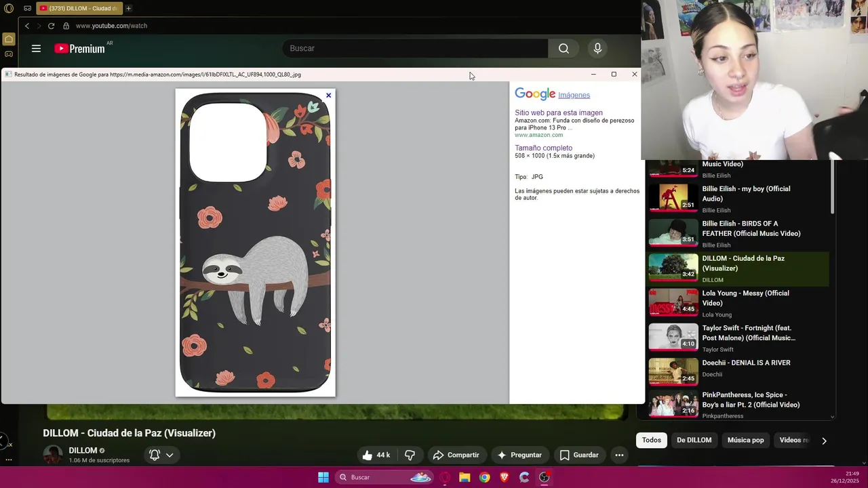The height and width of the screenshot is (488, 868).
Task: Start voice search with microphone
Action: click(597, 48)
